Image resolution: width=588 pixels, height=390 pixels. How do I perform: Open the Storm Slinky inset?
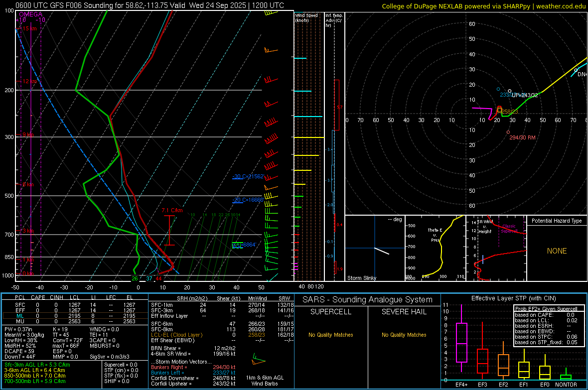375,248
